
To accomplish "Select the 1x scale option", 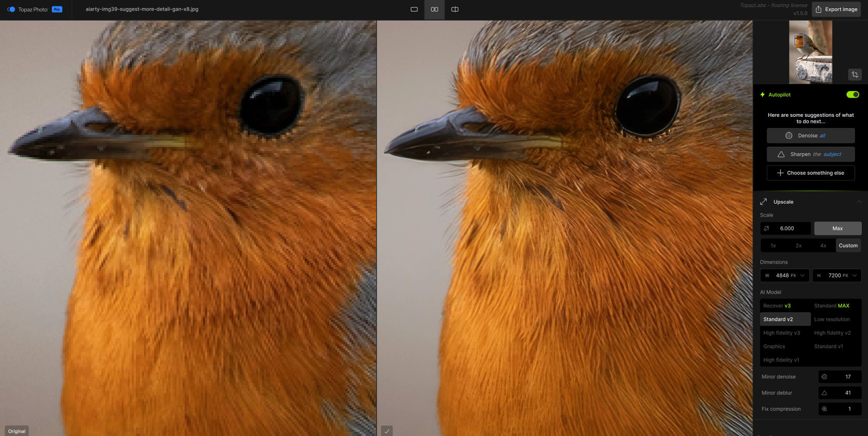I will [x=773, y=245].
